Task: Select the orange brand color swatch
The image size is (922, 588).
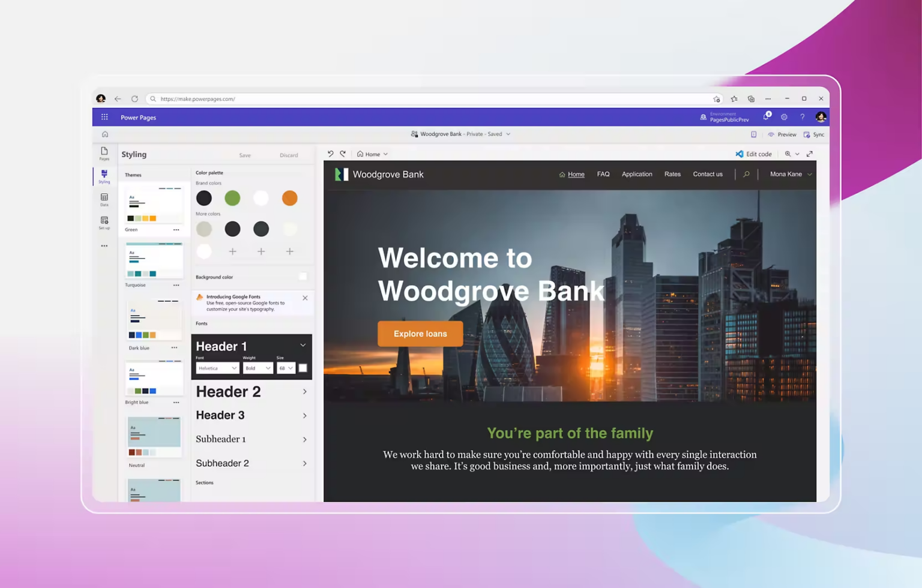Action: click(x=290, y=198)
